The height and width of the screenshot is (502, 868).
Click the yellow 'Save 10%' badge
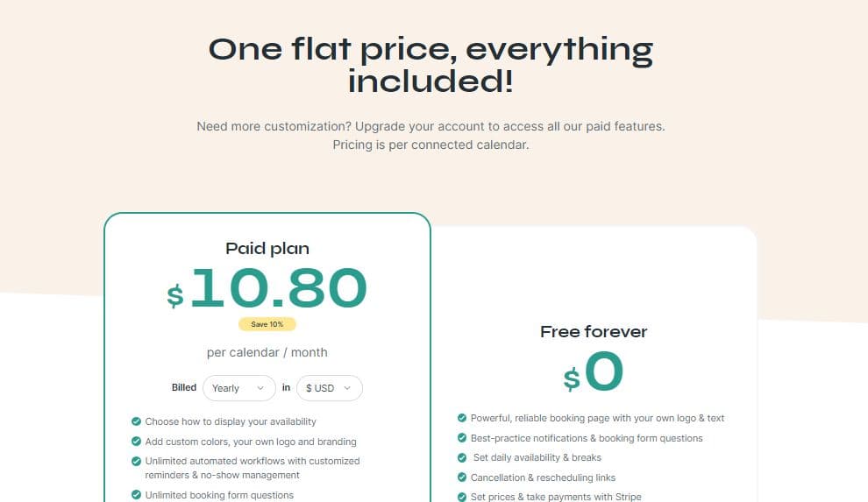point(267,324)
